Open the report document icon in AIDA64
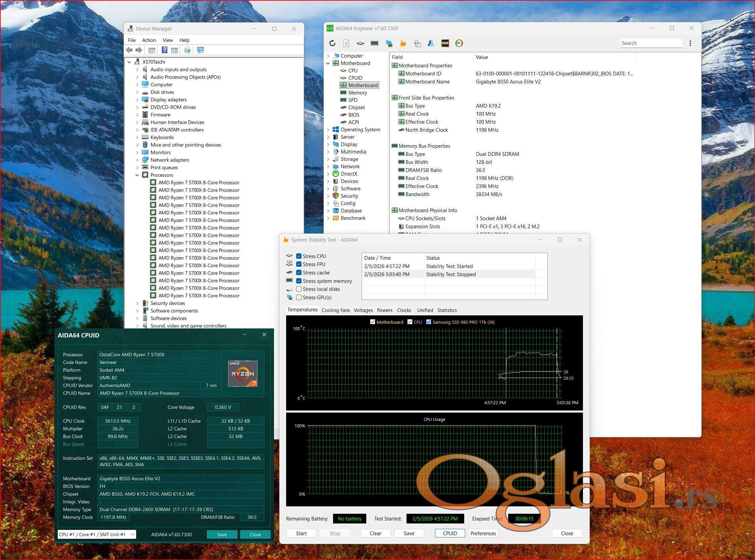Image resolution: width=755 pixels, height=560 pixels. [346, 43]
